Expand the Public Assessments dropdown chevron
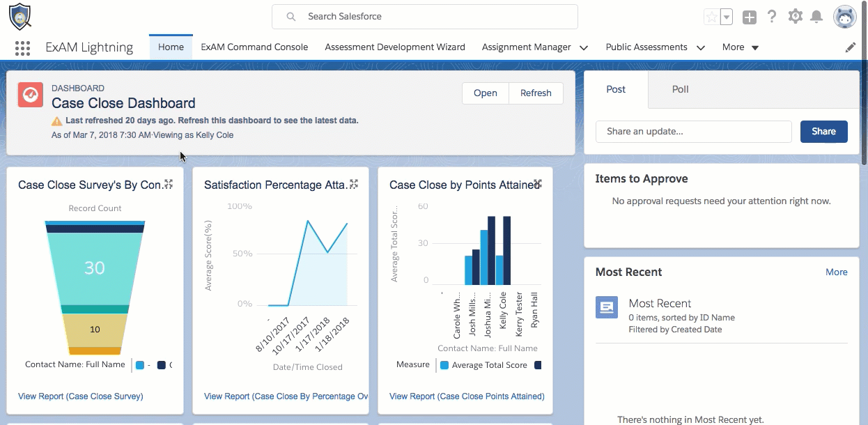This screenshot has width=868, height=425. (701, 48)
